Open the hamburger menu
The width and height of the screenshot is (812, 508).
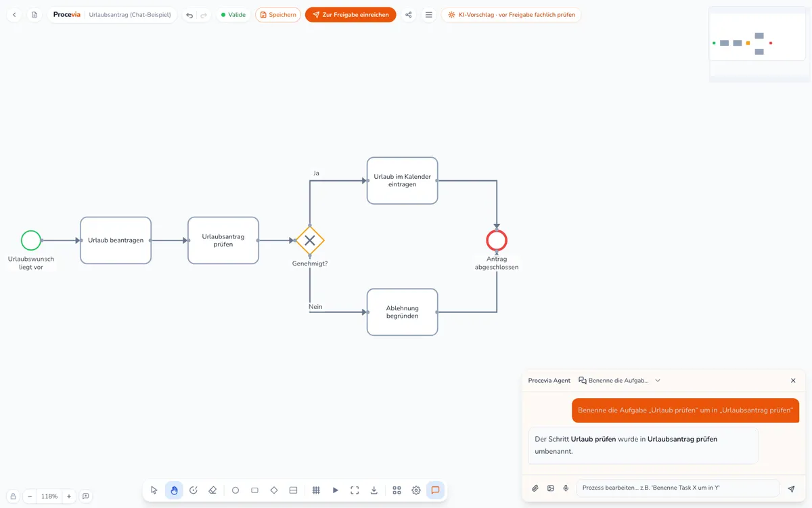coord(429,15)
